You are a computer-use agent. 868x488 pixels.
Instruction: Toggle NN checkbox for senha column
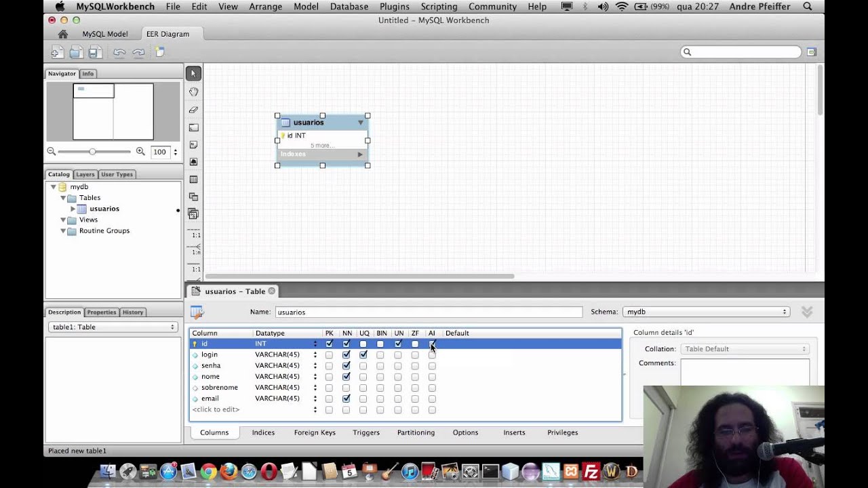(347, 365)
